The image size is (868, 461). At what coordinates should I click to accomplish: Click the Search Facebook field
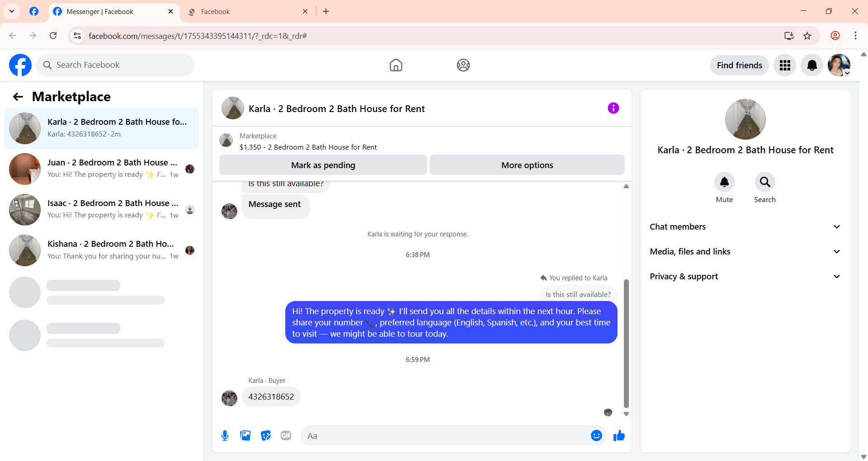[x=115, y=65]
